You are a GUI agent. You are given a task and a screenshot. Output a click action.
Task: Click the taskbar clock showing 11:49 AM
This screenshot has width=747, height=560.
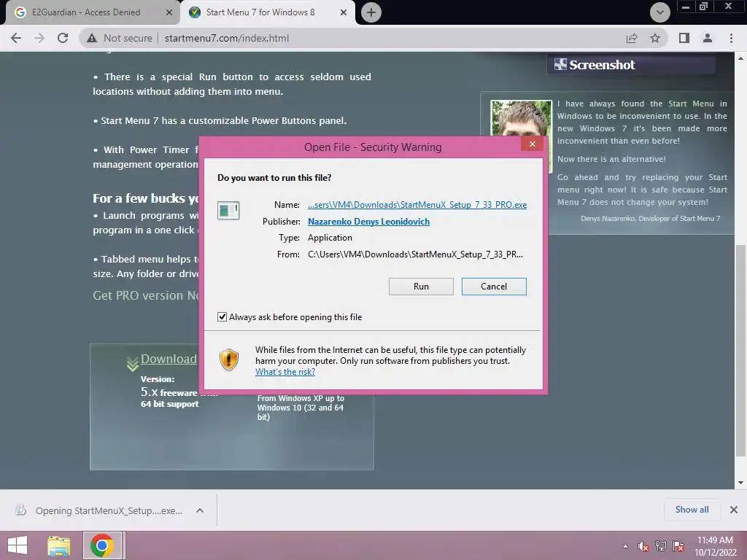[x=715, y=545]
